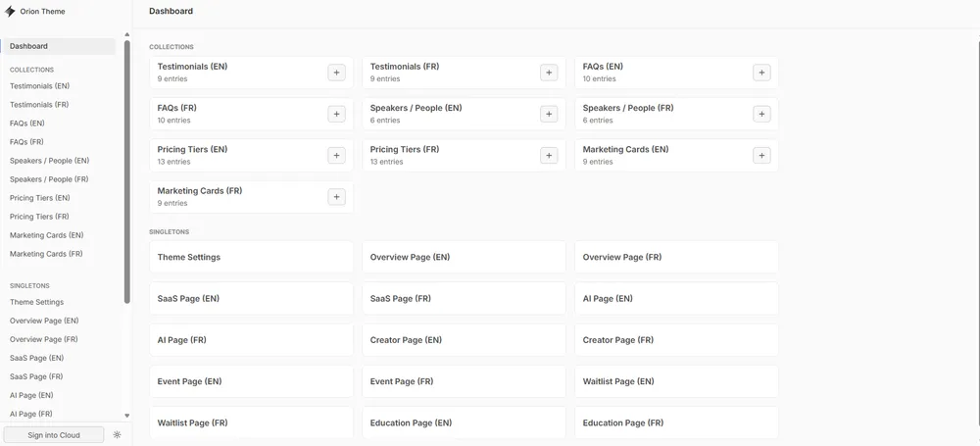Open the FAQs (EN) collection card
Viewport: 980px width, 446px height.
[x=676, y=73]
